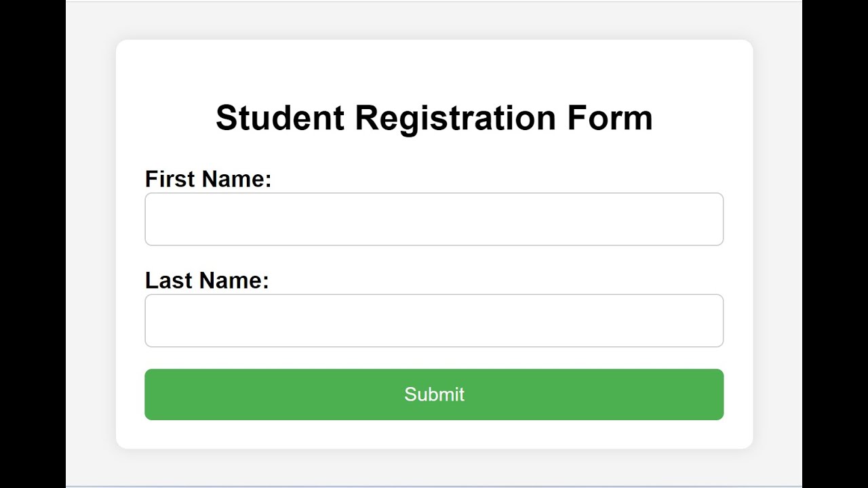
Task: Focus the Last Name text box
Action: [x=434, y=321]
